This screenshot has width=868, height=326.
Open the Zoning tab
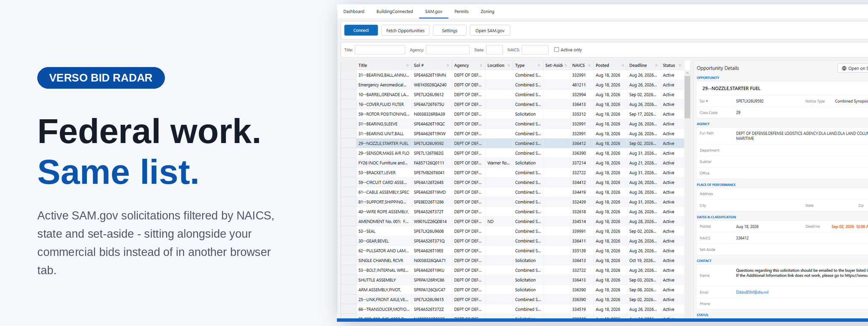(487, 11)
